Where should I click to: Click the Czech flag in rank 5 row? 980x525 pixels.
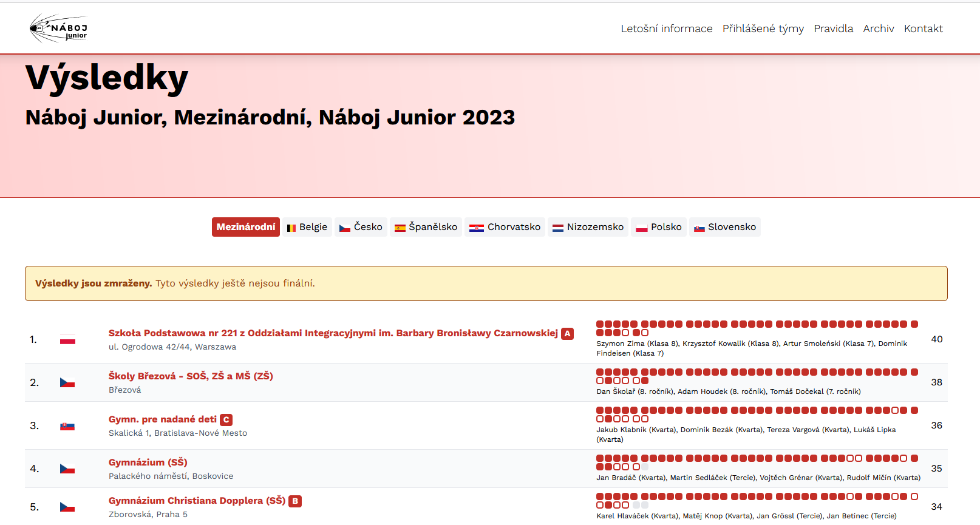click(67, 507)
